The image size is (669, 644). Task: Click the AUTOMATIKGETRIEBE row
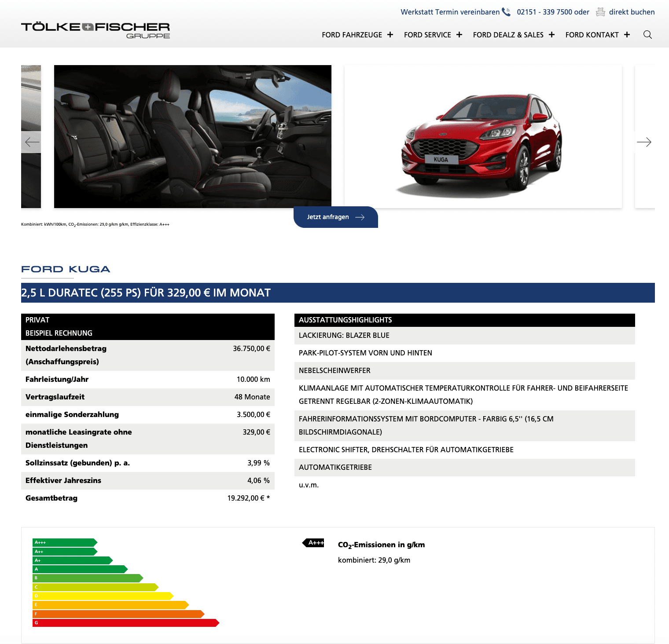tap(465, 468)
